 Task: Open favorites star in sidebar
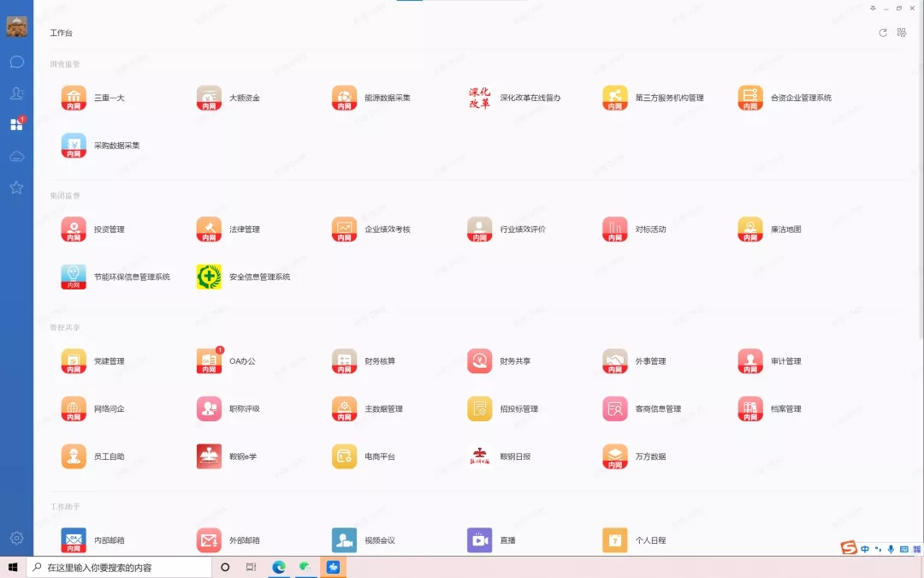[16, 188]
